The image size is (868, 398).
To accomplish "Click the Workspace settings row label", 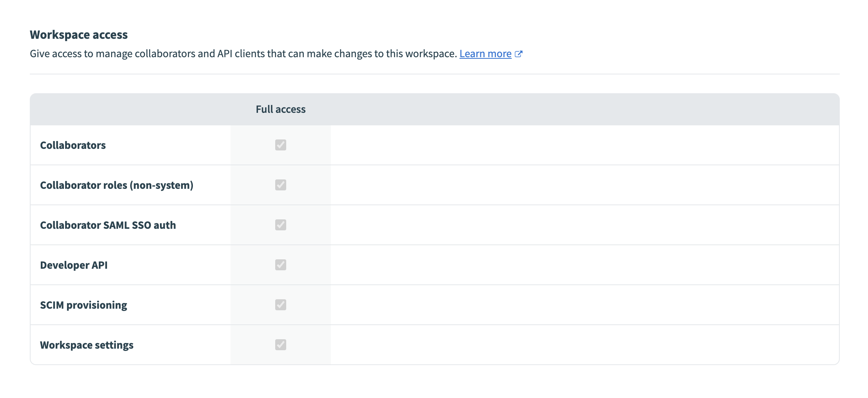I will pyautogui.click(x=87, y=345).
